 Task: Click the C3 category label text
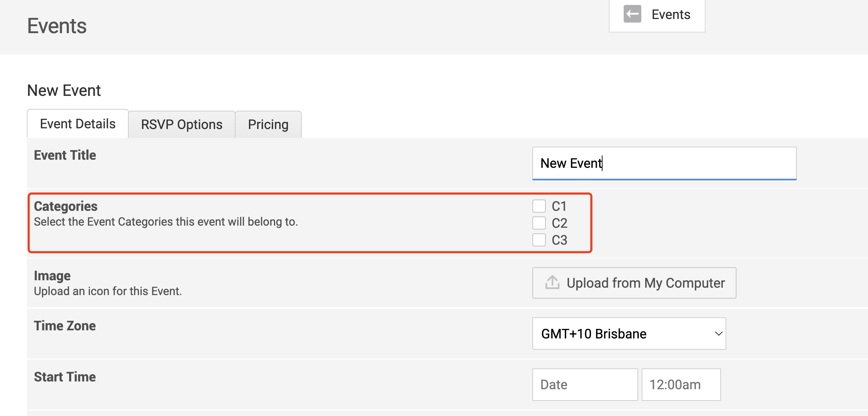tap(560, 240)
